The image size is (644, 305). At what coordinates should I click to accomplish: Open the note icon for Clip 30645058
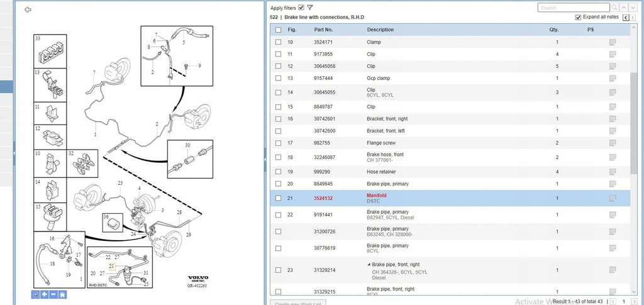coord(613,66)
